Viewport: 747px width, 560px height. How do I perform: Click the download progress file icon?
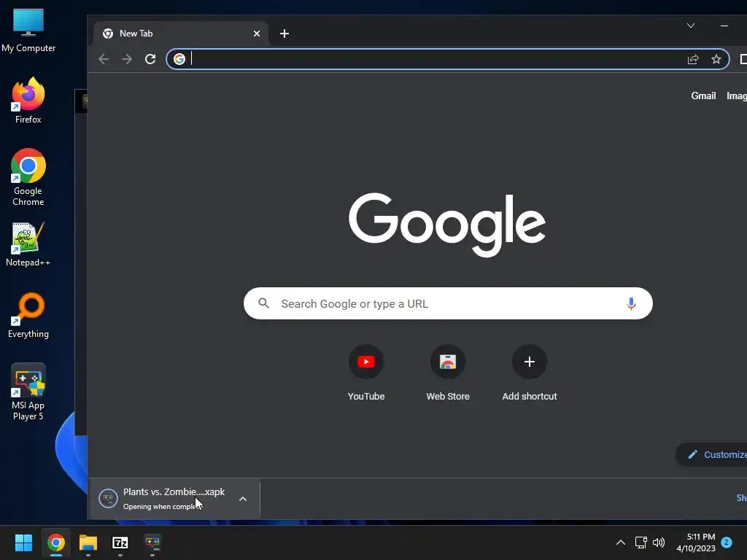[x=108, y=499]
